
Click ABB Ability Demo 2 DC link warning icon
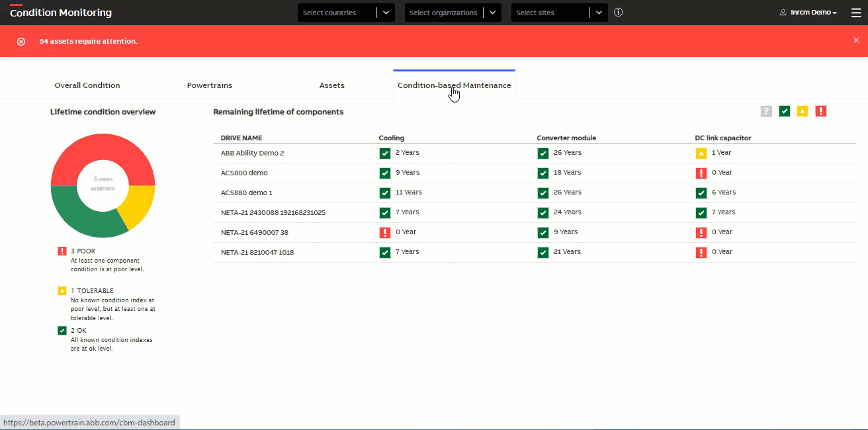(x=701, y=153)
